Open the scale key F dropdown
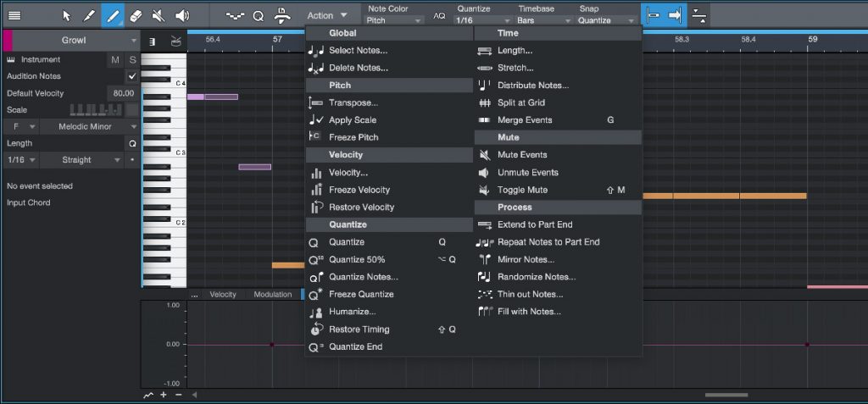The width and height of the screenshot is (868, 404). tap(22, 127)
